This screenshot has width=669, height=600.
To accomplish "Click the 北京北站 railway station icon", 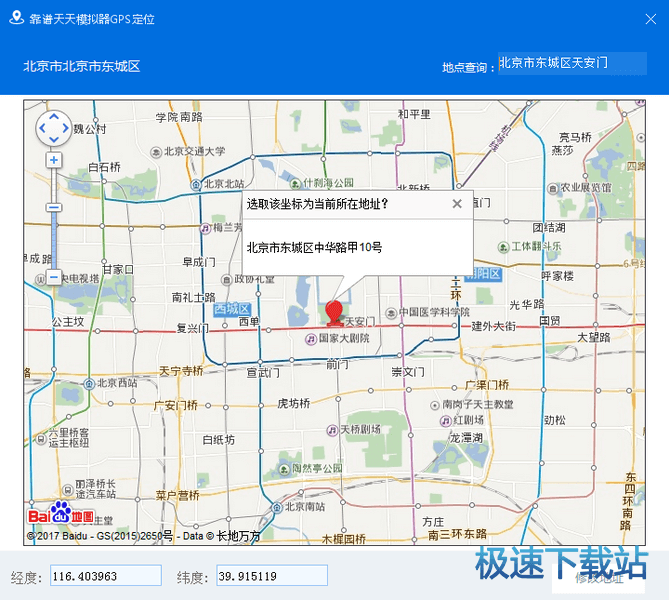I will [195, 185].
